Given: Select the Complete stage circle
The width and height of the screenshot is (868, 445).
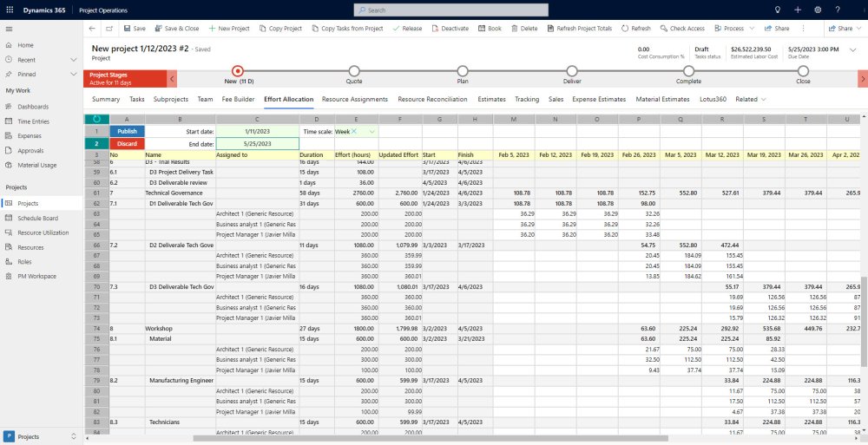Looking at the screenshot, I should 688,71.
